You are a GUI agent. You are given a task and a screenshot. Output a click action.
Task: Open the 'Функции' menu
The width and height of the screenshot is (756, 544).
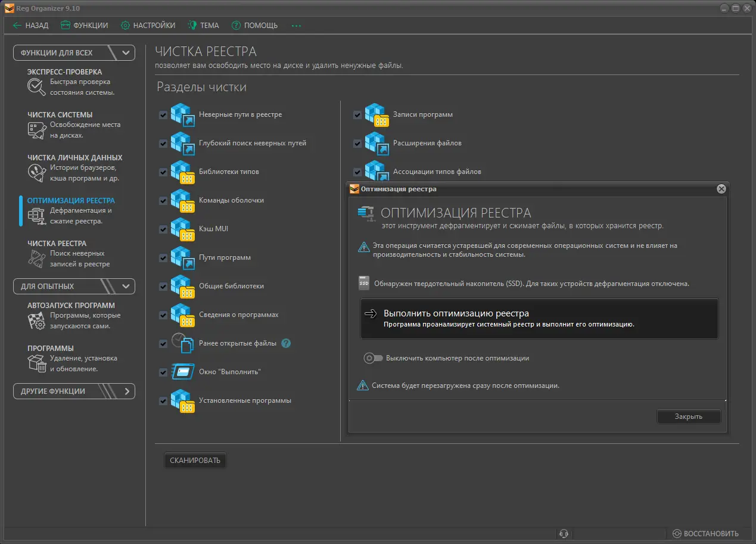click(x=85, y=26)
